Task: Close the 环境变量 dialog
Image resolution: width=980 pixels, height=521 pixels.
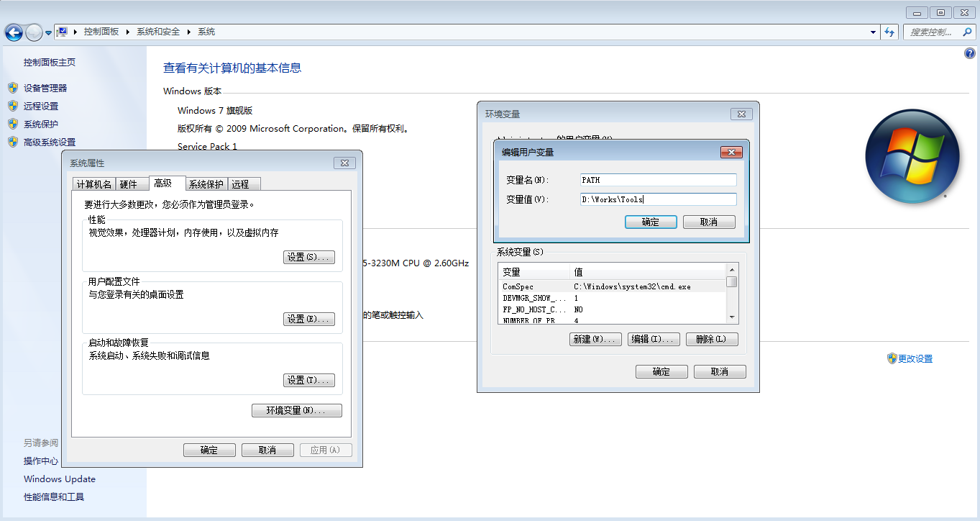Action: click(x=741, y=114)
